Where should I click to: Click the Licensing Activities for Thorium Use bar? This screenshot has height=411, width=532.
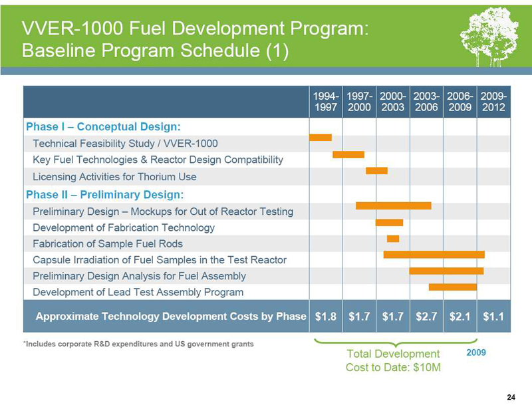click(x=376, y=171)
